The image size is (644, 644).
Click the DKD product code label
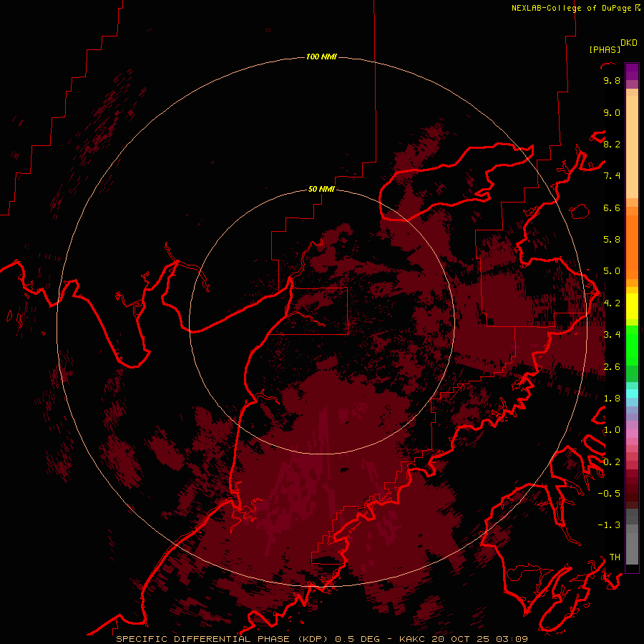(628, 43)
